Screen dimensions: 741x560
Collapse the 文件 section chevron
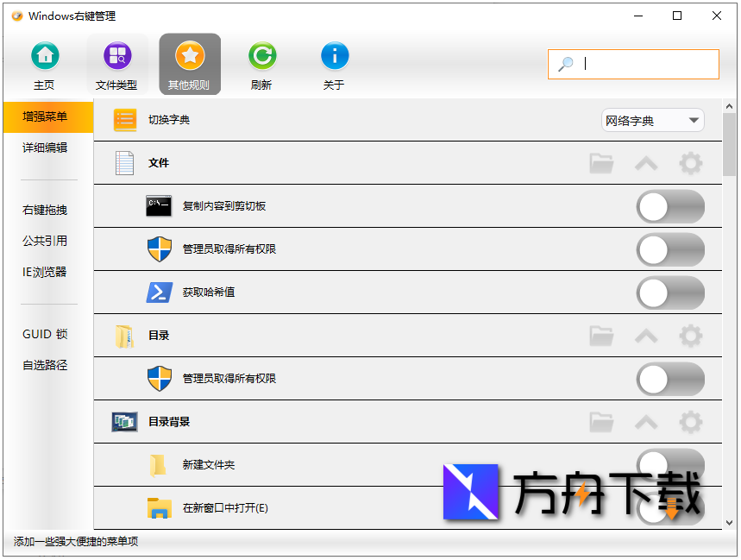pyautogui.click(x=645, y=163)
